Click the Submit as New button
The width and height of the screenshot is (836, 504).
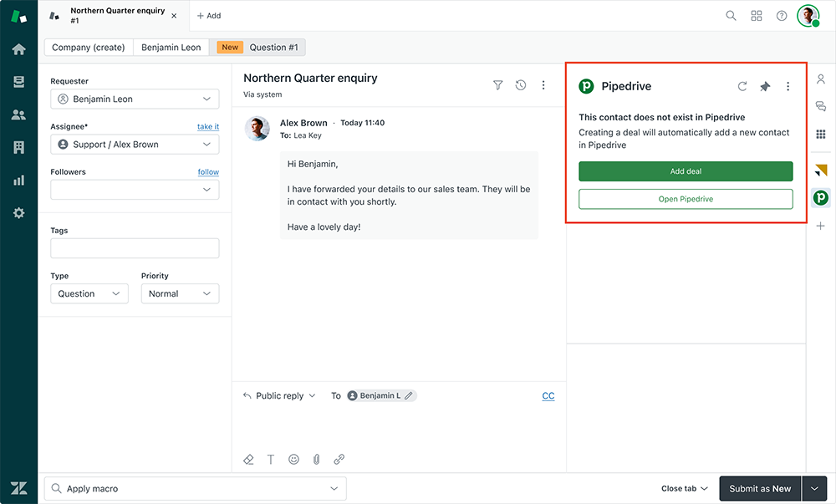click(760, 489)
